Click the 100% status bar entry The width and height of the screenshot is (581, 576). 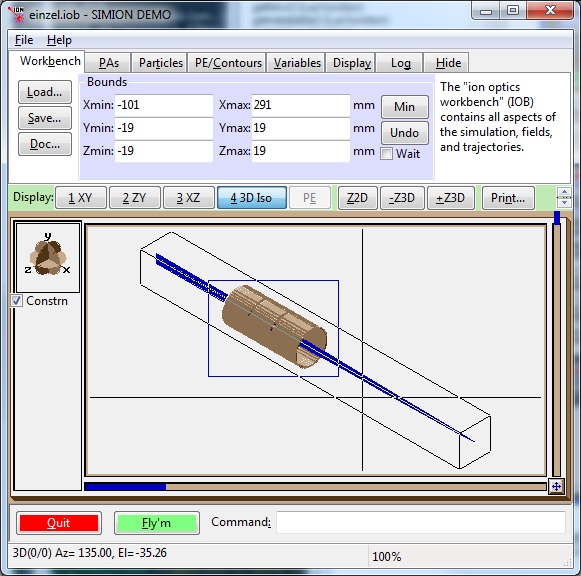click(x=386, y=556)
